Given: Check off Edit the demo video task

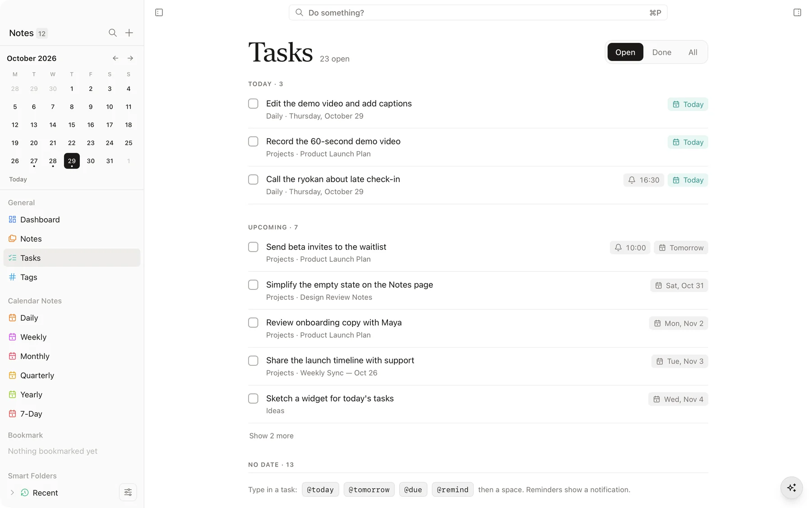Looking at the screenshot, I should tap(253, 104).
